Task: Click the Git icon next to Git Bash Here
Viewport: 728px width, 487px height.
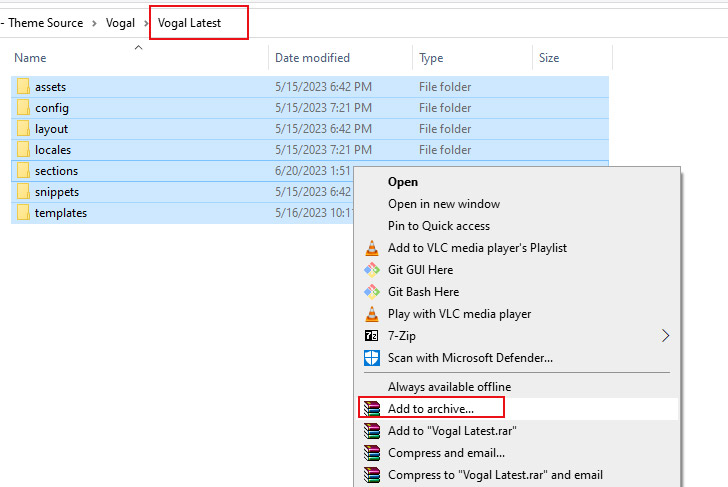Action: (x=372, y=292)
